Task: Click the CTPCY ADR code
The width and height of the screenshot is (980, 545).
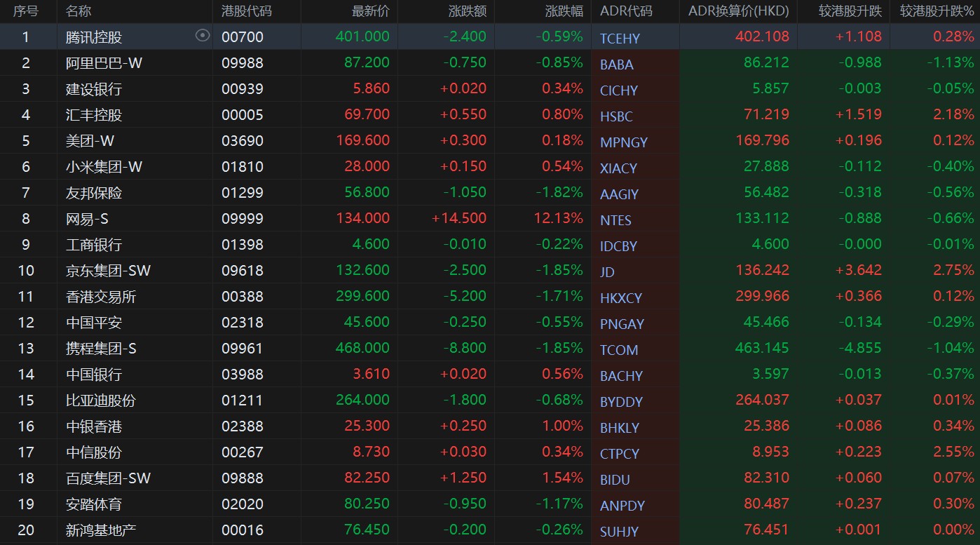Action: (x=620, y=454)
